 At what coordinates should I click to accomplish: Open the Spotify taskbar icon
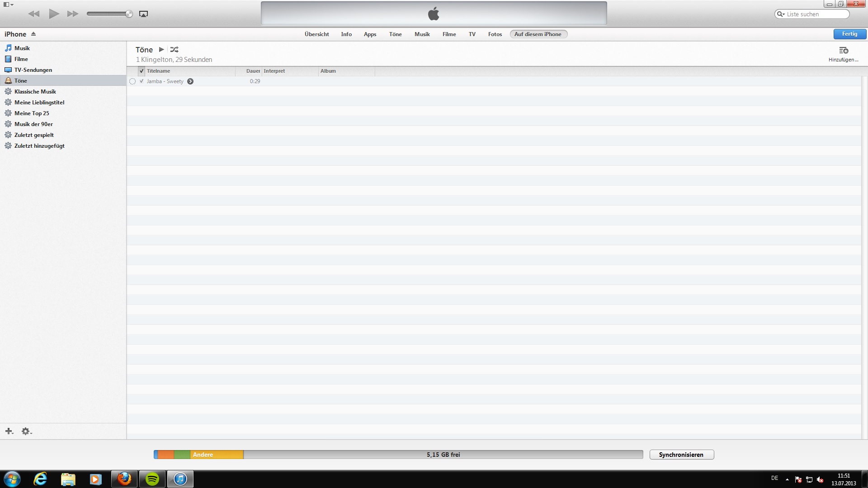point(152,479)
